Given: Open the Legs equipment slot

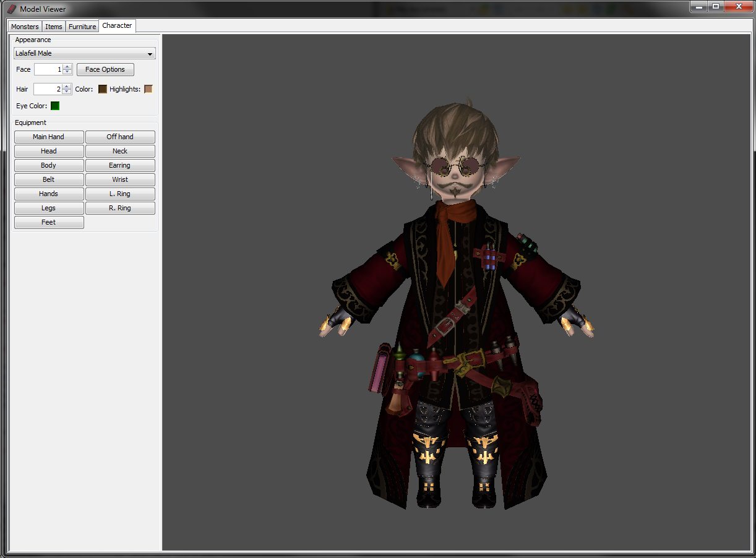Looking at the screenshot, I should click(49, 208).
